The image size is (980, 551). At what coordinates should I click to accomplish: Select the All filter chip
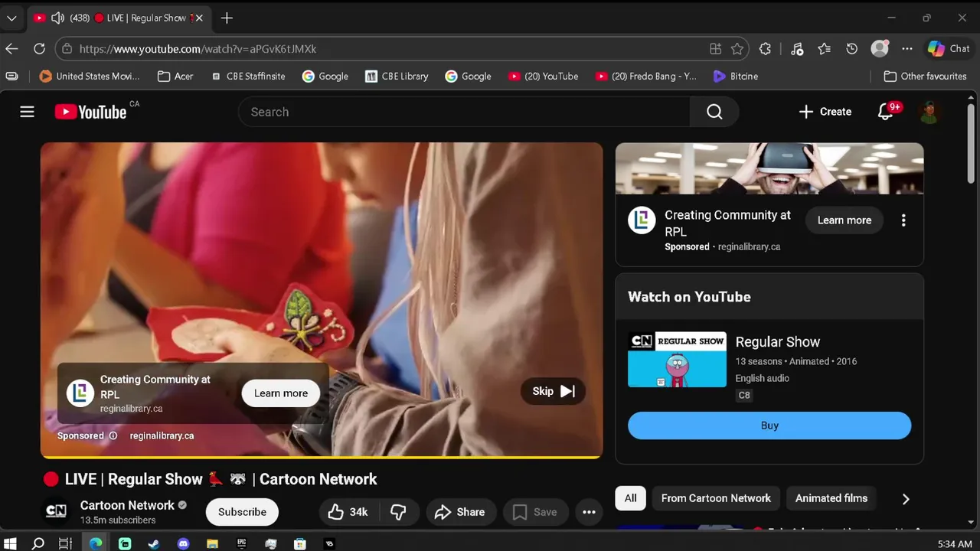coord(630,498)
